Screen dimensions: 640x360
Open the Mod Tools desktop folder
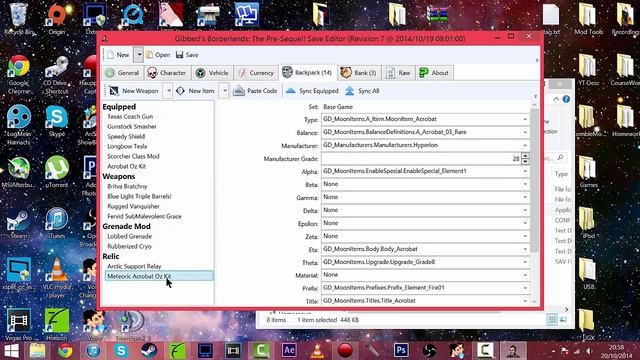[588, 20]
